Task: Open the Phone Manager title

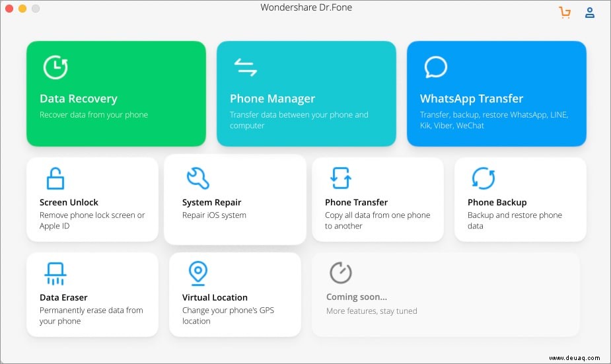Action: pos(272,98)
